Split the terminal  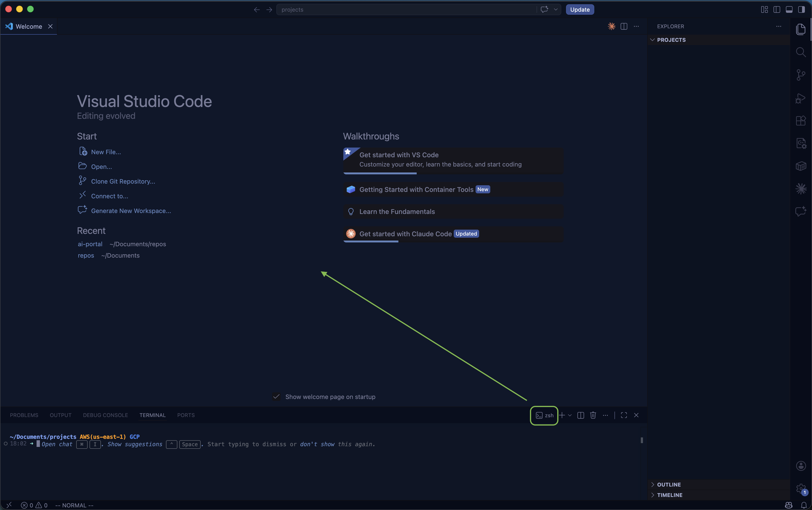pos(581,415)
